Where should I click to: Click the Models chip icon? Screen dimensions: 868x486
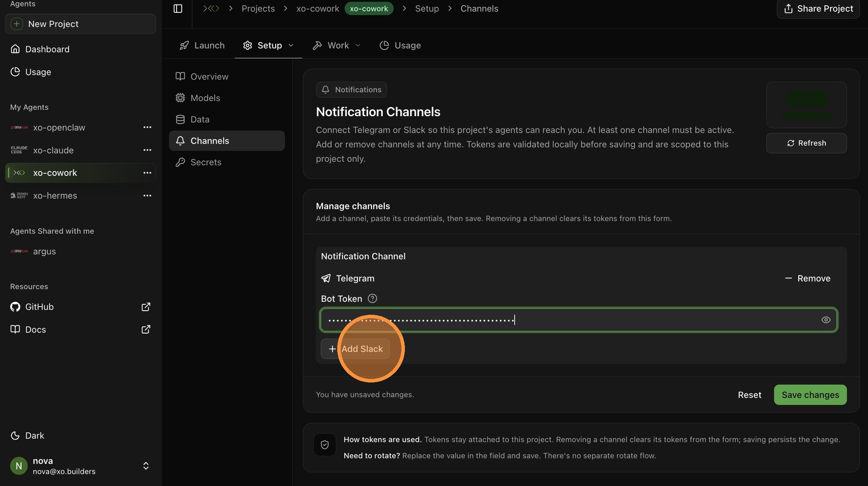(x=180, y=98)
